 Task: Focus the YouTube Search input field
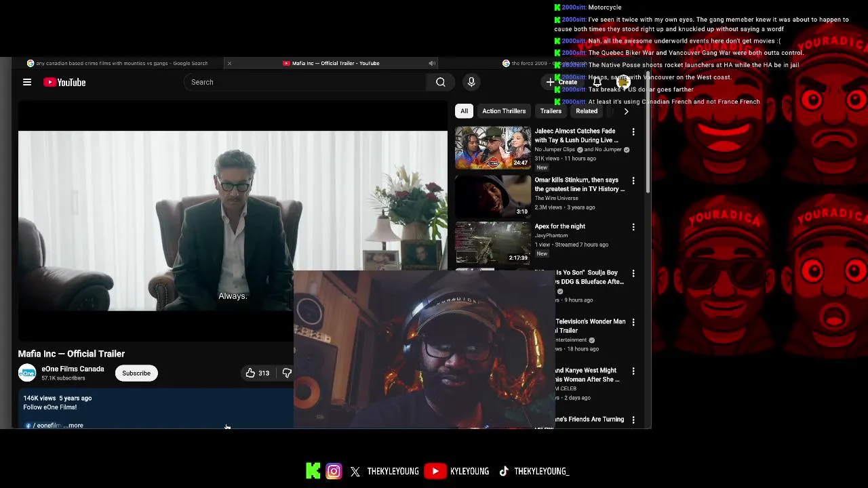coord(305,82)
